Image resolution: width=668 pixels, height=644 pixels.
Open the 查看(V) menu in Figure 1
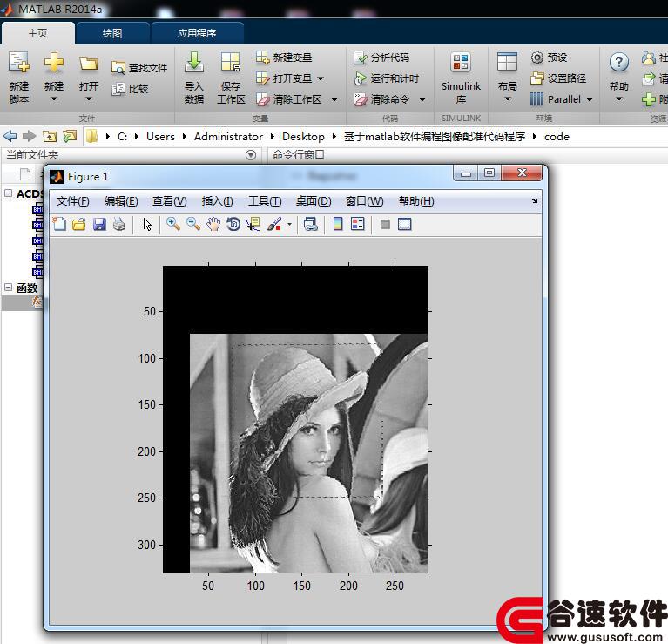170,201
